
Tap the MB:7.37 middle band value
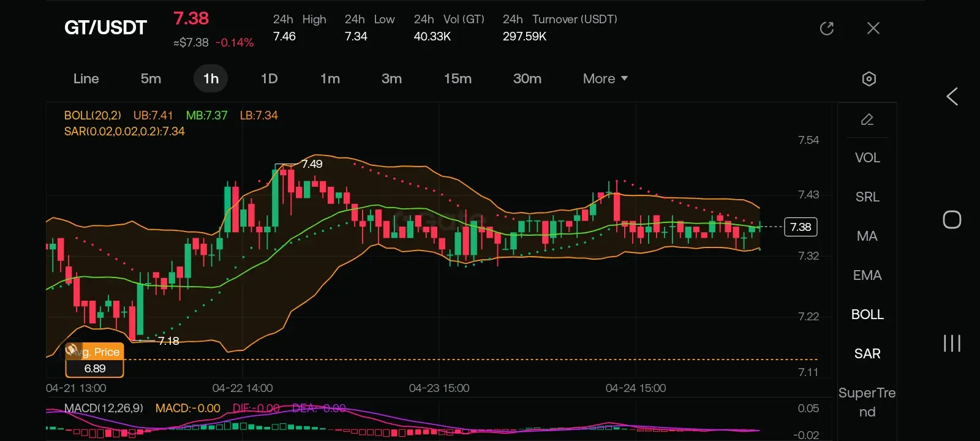tap(206, 115)
